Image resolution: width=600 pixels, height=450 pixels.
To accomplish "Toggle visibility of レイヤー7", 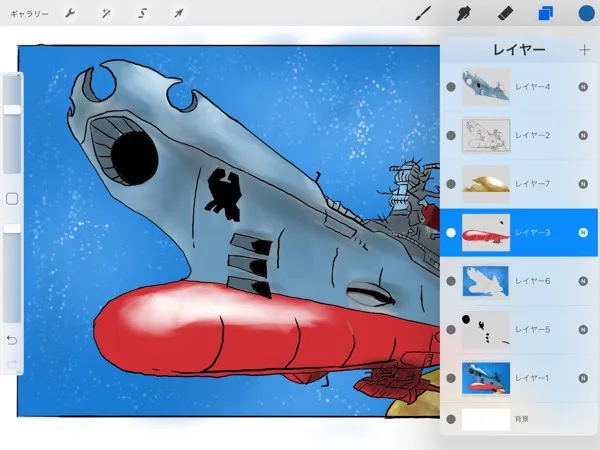I will point(451,184).
